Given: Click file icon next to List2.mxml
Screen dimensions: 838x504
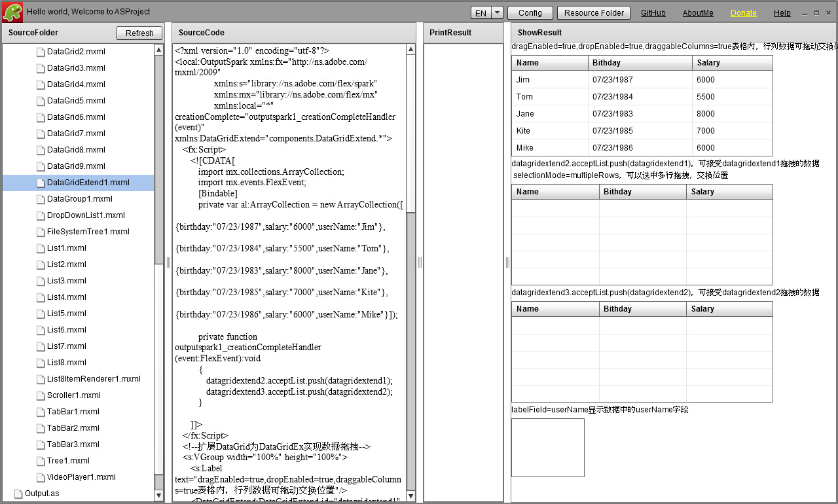Looking at the screenshot, I should coord(40,264).
